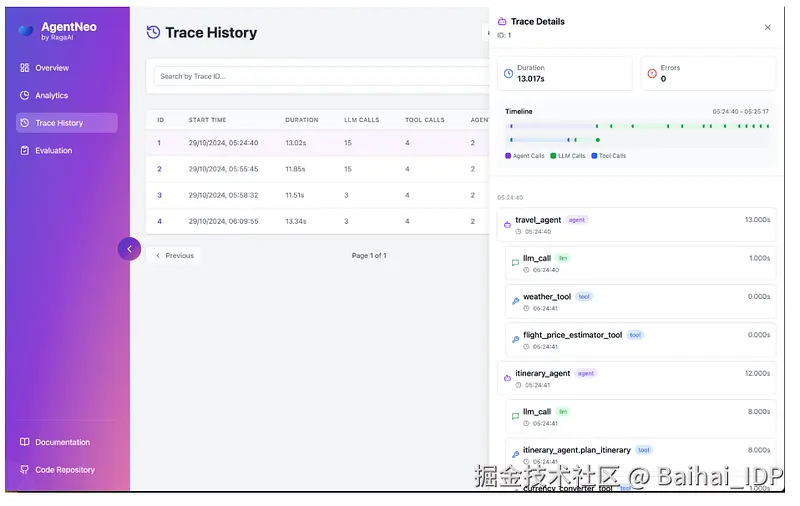
Task: Click the LLM CALLS column header
Action: pos(362,120)
